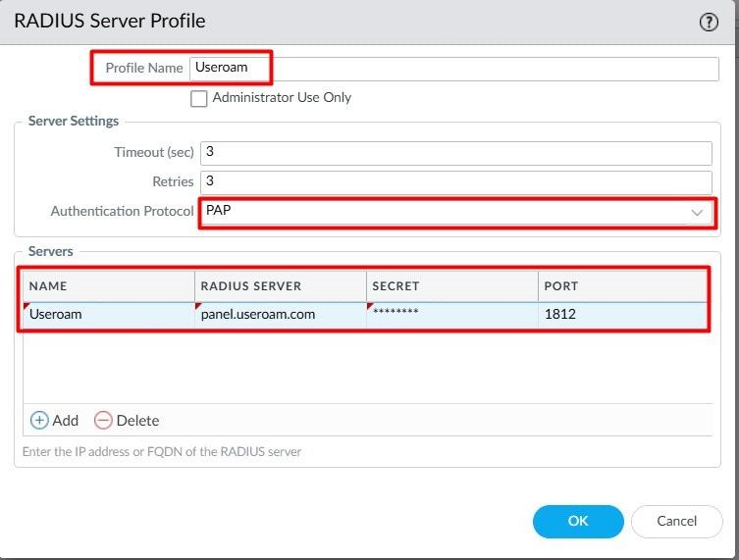Click the PORT column header
This screenshot has height=560, width=739.
click(622, 286)
